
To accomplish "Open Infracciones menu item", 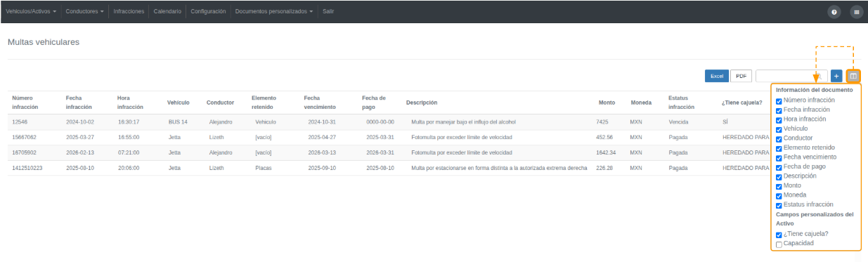I will [x=129, y=12].
